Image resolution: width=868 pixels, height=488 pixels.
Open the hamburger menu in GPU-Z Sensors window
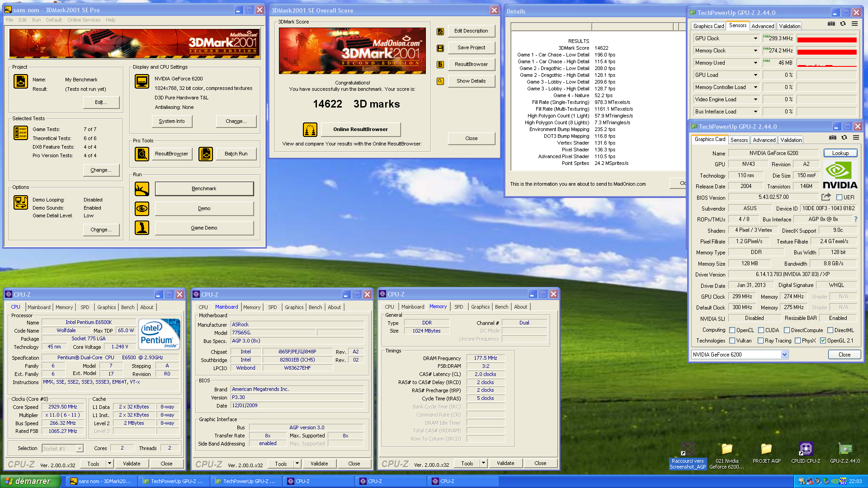click(x=854, y=23)
